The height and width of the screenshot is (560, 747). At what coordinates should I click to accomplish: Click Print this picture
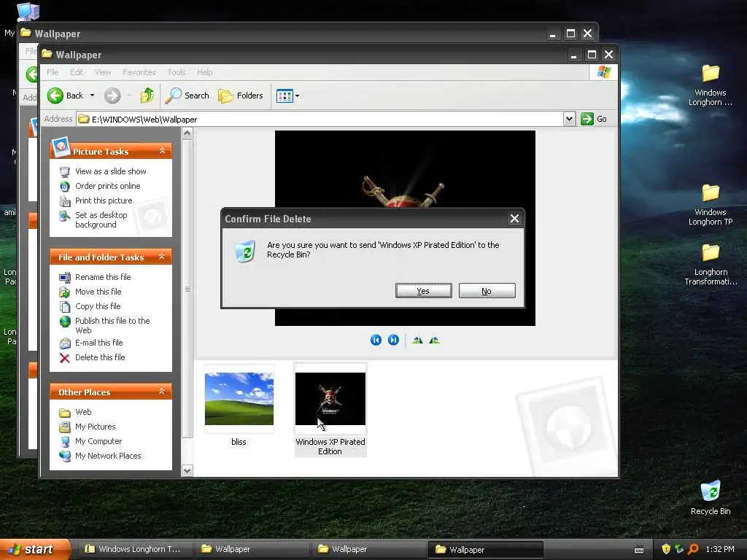pyautogui.click(x=104, y=201)
